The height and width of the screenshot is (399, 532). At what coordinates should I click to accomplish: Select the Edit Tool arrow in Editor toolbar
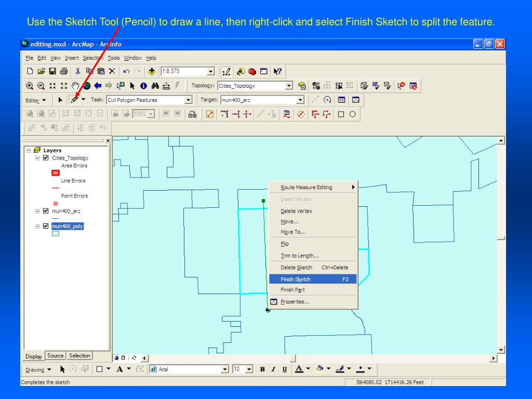[60, 100]
